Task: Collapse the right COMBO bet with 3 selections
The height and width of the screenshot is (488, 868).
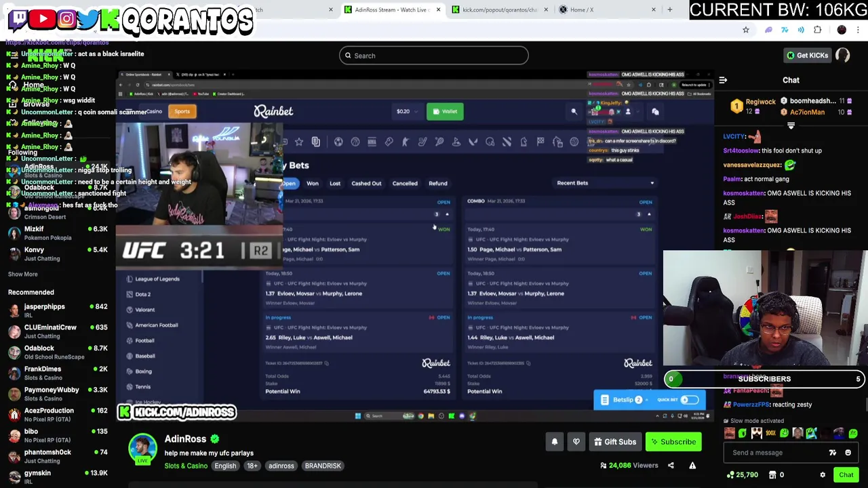Action: [x=649, y=214]
